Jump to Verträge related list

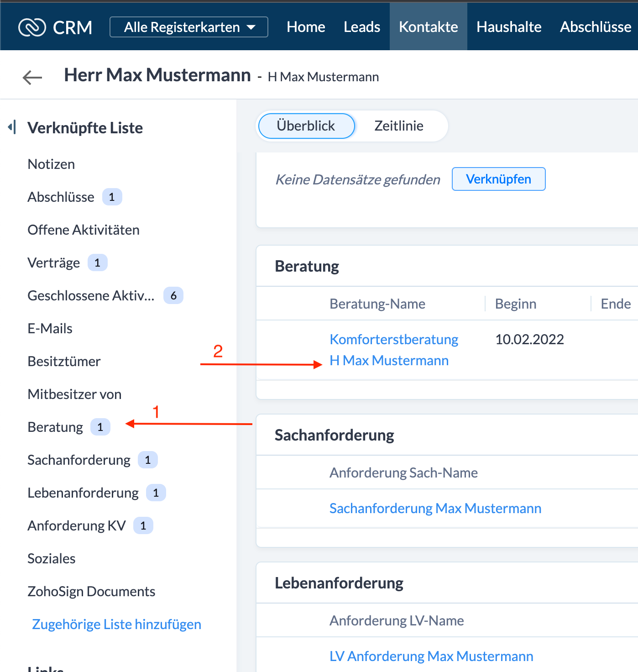[53, 263]
